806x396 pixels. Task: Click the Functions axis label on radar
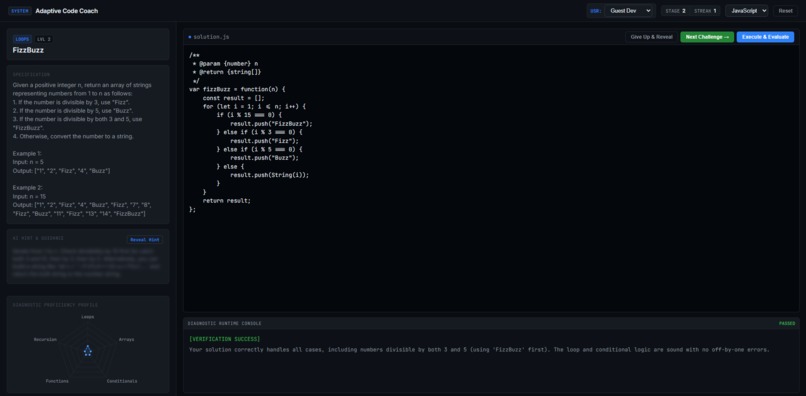click(57, 381)
